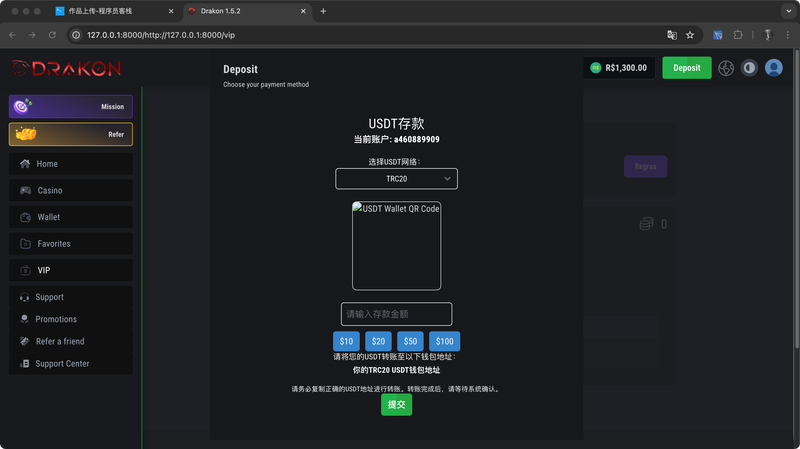Go to Home in the sidebar

[x=71, y=164]
